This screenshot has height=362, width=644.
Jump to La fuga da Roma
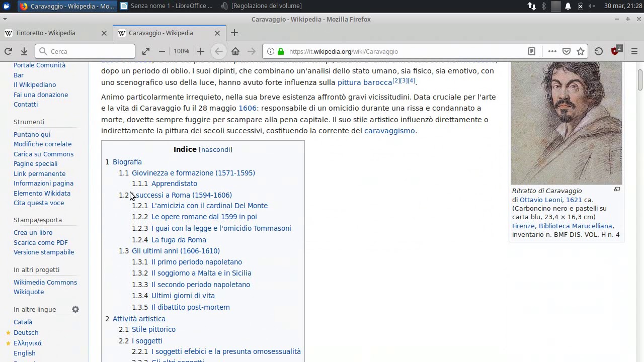click(179, 240)
